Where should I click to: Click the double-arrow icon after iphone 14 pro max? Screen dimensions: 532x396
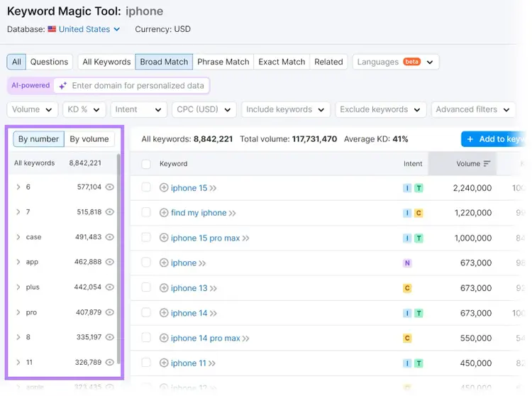245,339
